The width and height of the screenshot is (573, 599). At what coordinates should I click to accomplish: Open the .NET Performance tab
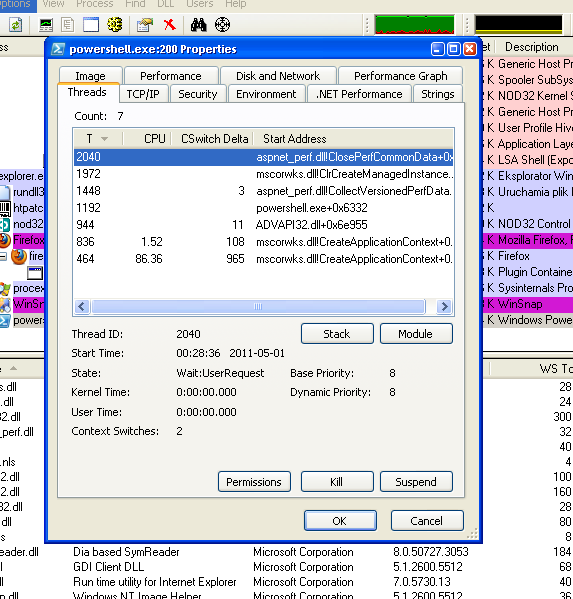[x=359, y=94]
